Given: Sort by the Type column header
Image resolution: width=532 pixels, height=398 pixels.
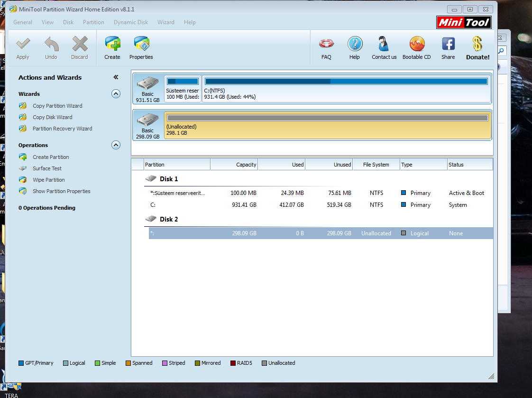Looking at the screenshot, I should (423, 165).
